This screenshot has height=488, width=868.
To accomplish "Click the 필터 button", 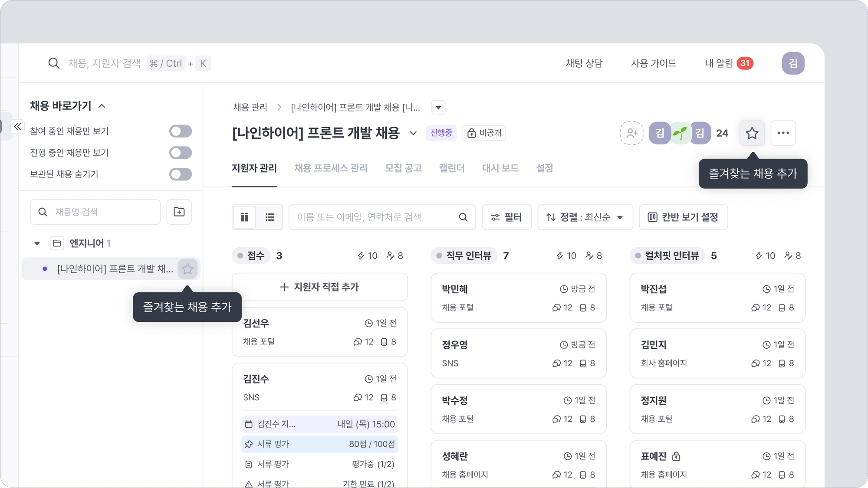I will (506, 217).
